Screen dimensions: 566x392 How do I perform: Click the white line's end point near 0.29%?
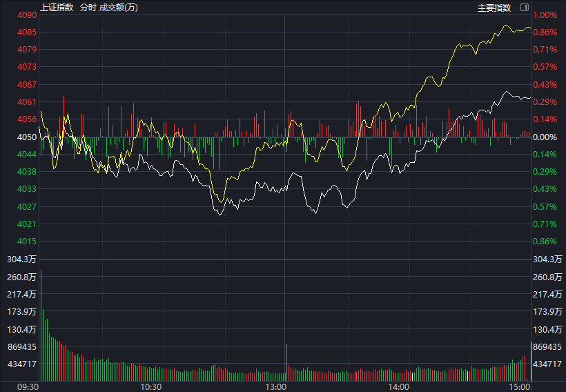click(x=529, y=98)
